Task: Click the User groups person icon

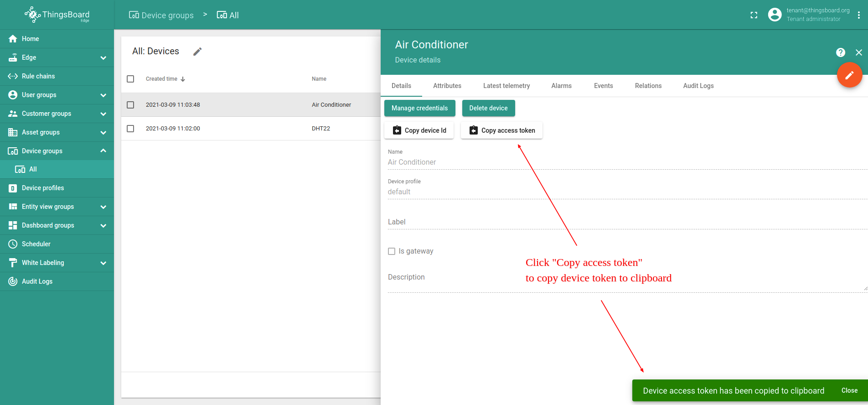Action: click(13, 95)
